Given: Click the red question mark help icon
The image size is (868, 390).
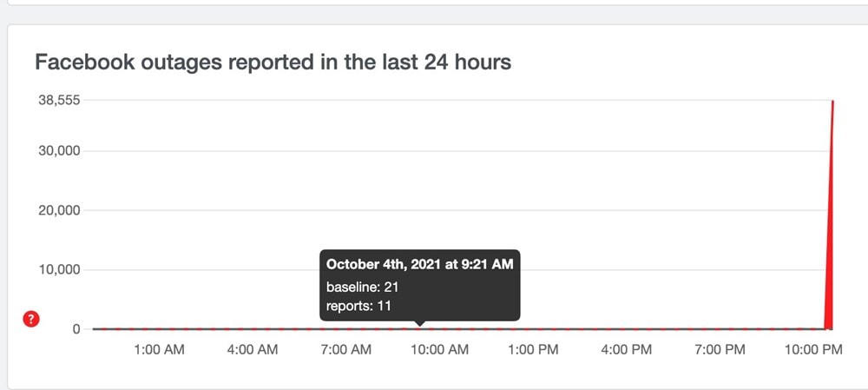Looking at the screenshot, I should pyautogui.click(x=31, y=320).
